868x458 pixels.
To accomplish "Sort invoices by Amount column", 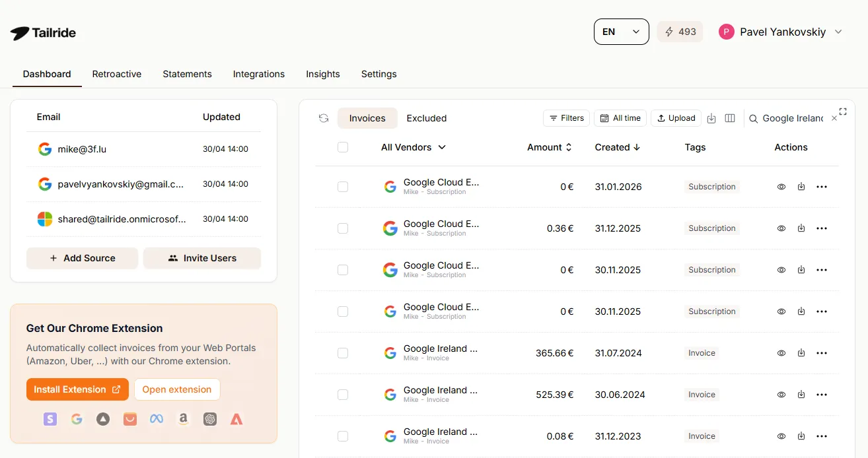I will click(550, 147).
